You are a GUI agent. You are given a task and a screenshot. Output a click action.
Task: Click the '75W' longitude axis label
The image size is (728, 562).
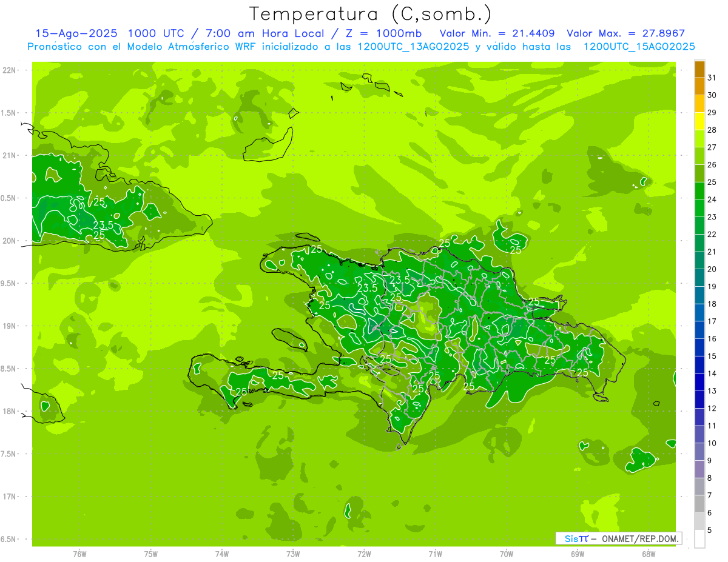(150, 554)
